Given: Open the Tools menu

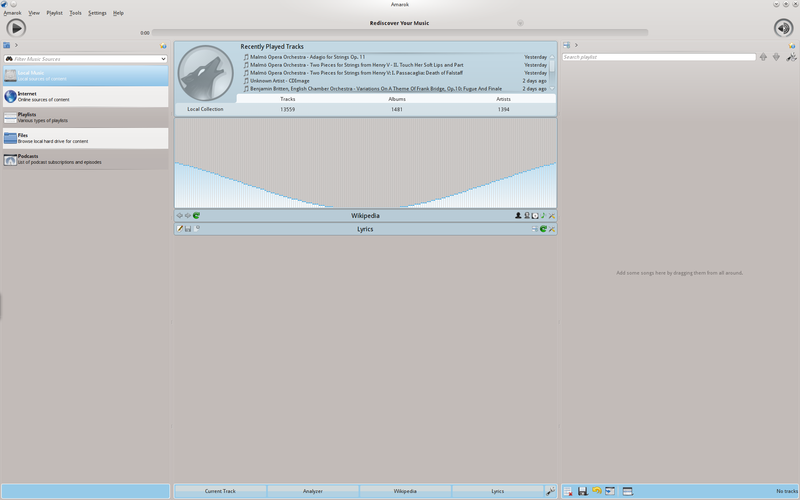Looking at the screenshot, I should pos(75,13).
